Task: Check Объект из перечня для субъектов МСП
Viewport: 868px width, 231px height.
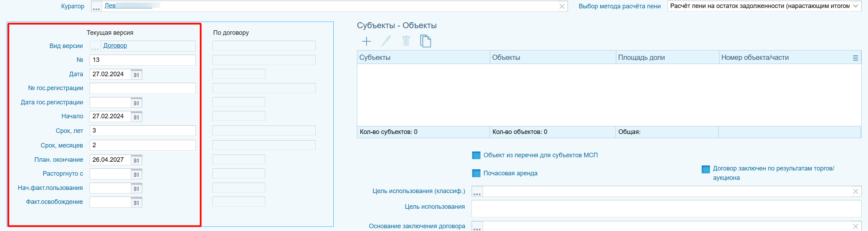Action: click(476, 155)
